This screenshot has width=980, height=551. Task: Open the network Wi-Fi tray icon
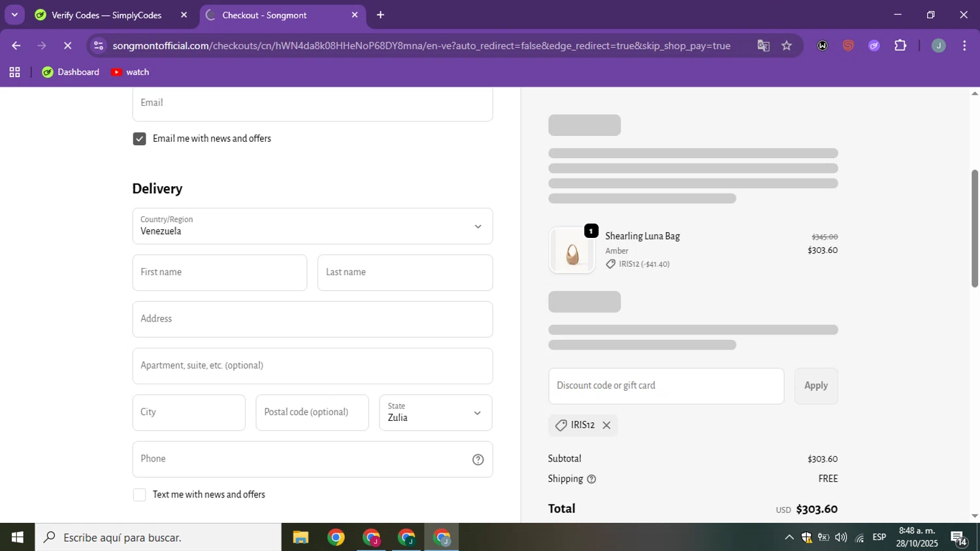pyautogui.click(x=860, y=537)
